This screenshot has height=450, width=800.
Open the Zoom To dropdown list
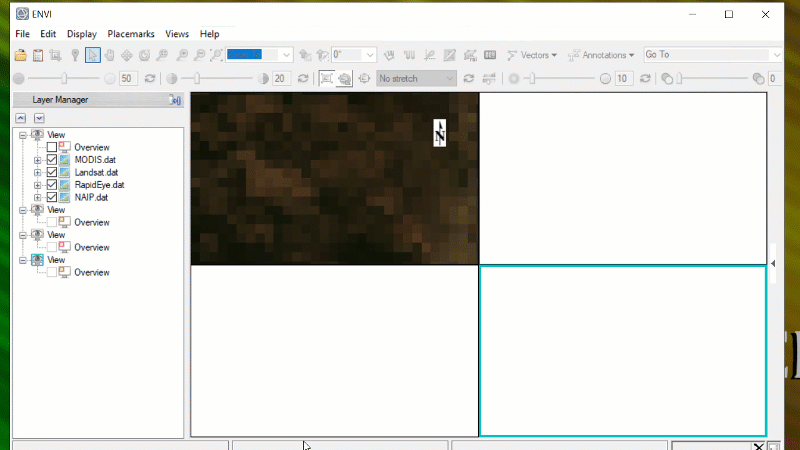click(286, 55)
